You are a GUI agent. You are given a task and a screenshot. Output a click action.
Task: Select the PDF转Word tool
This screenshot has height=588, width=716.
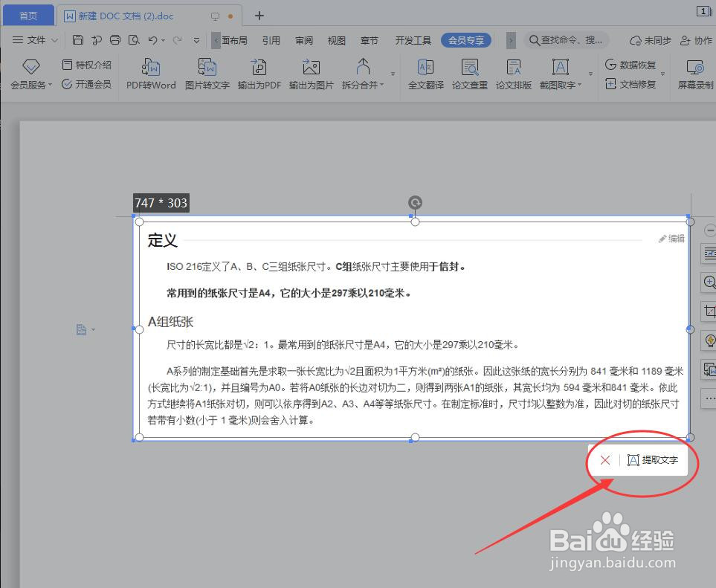pyautogui.click(x=150, y=74)
